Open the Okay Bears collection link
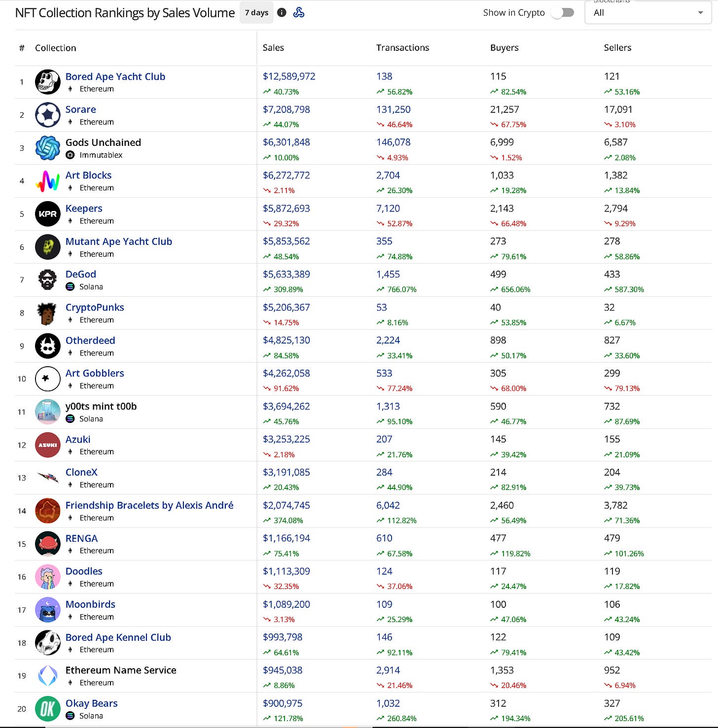The height and width of the screenshot is (728, 718). tap(91, 703)
